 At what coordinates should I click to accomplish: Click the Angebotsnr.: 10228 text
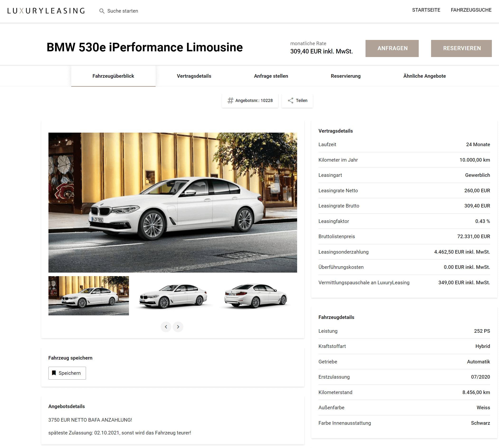(x=254, y=101)
